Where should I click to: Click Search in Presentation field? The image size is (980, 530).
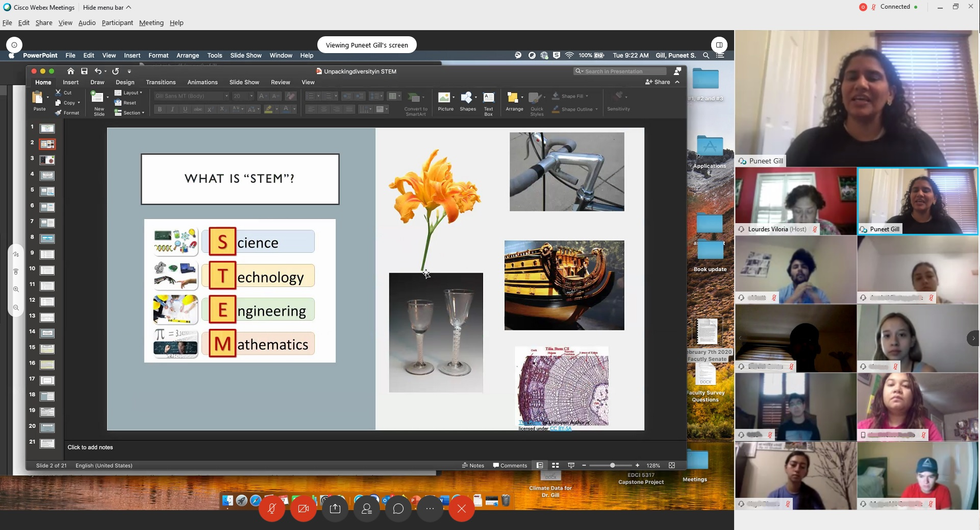pyautogui.click(x=620, y=71)
